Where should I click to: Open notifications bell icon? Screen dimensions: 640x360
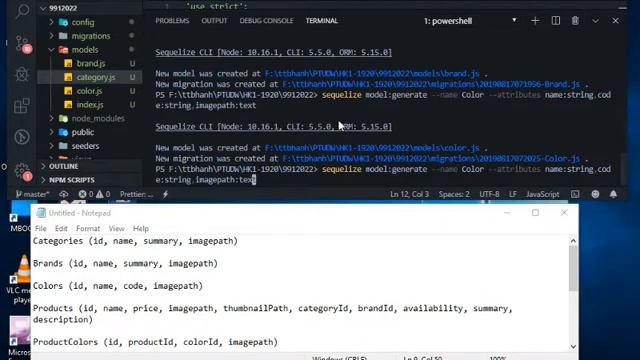(613, 194)
